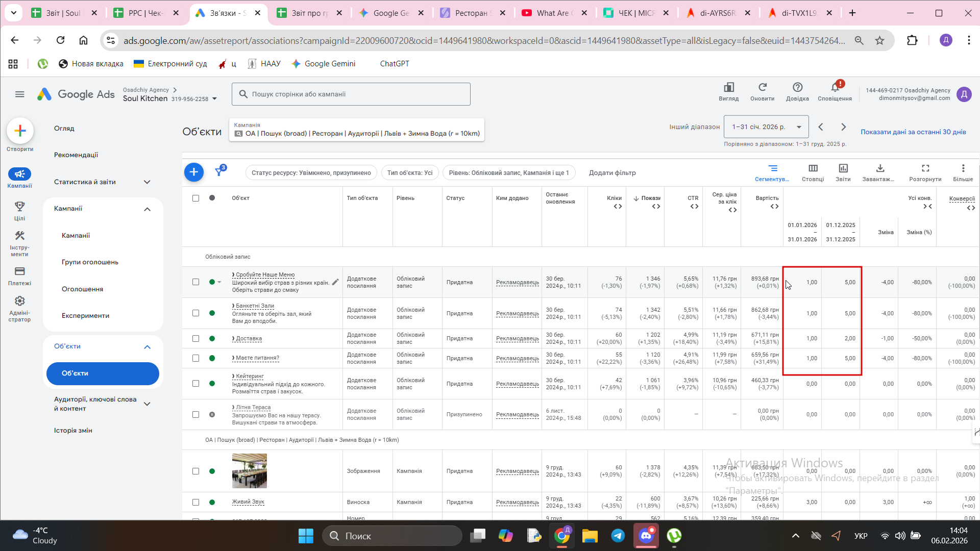
Task: Click the Refresh (Оновити) icon
Action: (762, 88)
